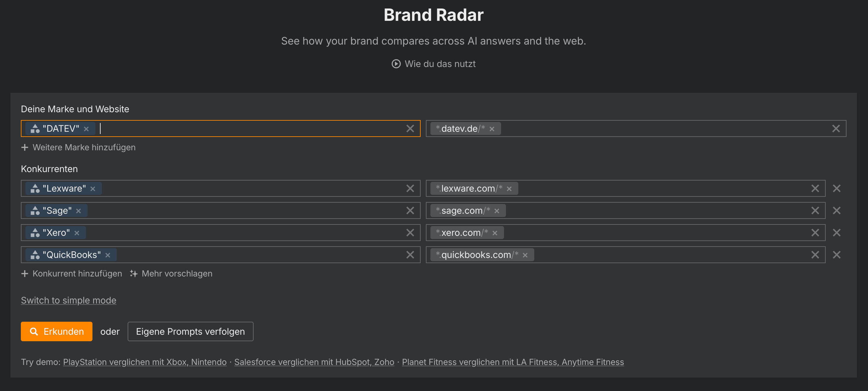This screenshot has height=391, width=868.
Task: Clear the Sage brand input field
Action: (410, 211)
